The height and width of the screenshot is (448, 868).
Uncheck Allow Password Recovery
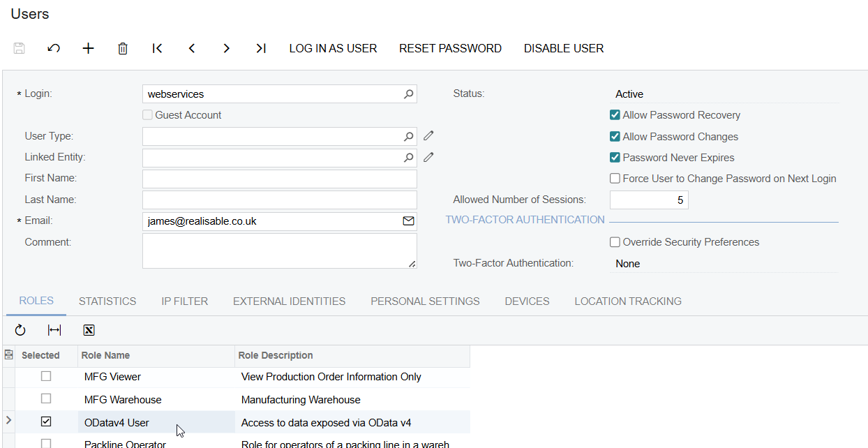point(615,115)
